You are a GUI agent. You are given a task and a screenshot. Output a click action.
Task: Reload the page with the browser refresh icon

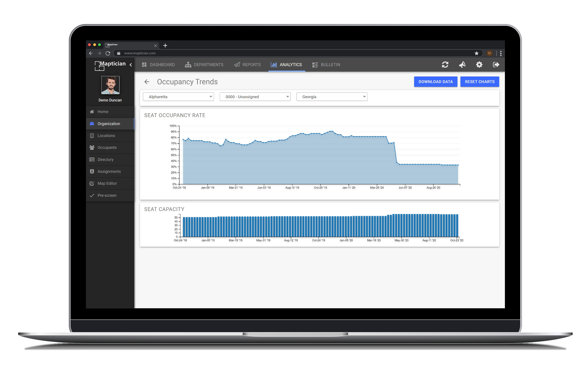108,53
